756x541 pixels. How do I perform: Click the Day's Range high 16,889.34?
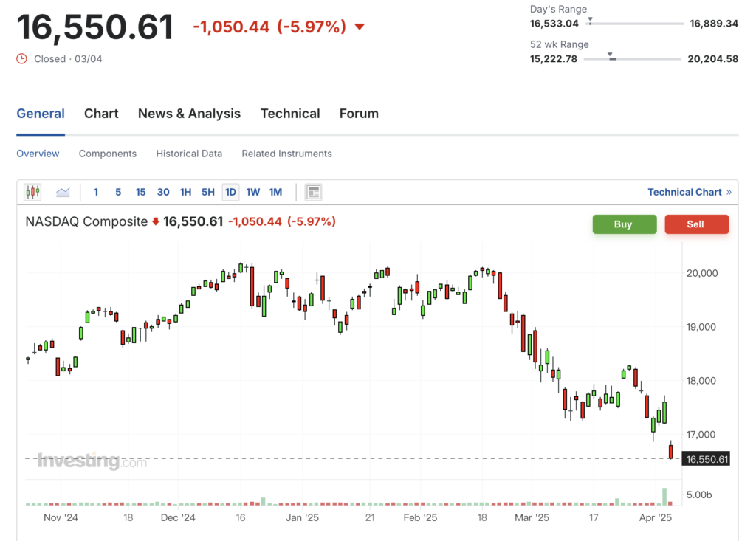tap(714, 24)
